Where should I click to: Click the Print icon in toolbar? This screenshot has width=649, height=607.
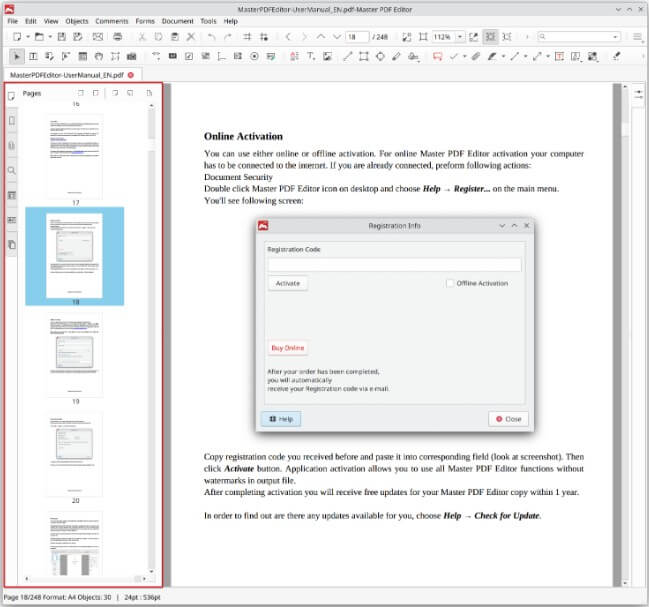point(118,37)
